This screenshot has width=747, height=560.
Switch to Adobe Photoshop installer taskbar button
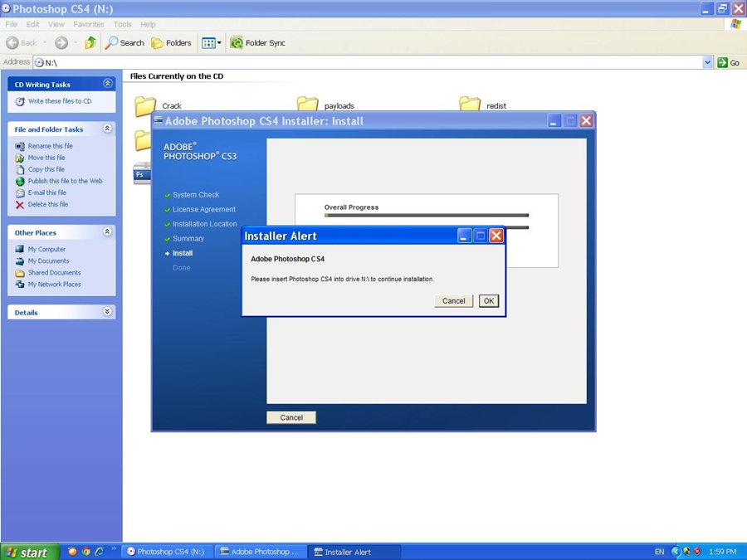[x=260, y=552]
